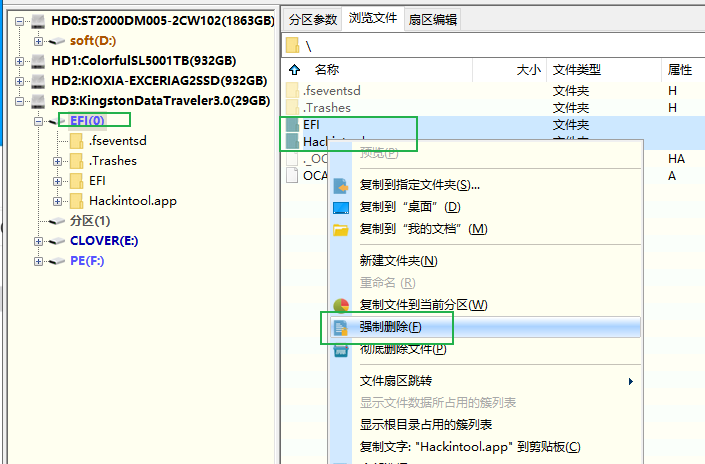Viewport: 705px width, 464px height.
Task: Click the copy to specified folder icon
Action: [340, 185]
